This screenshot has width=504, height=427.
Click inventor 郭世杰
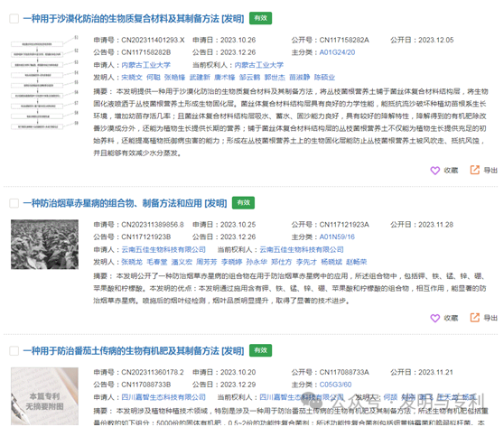point(275,78)
